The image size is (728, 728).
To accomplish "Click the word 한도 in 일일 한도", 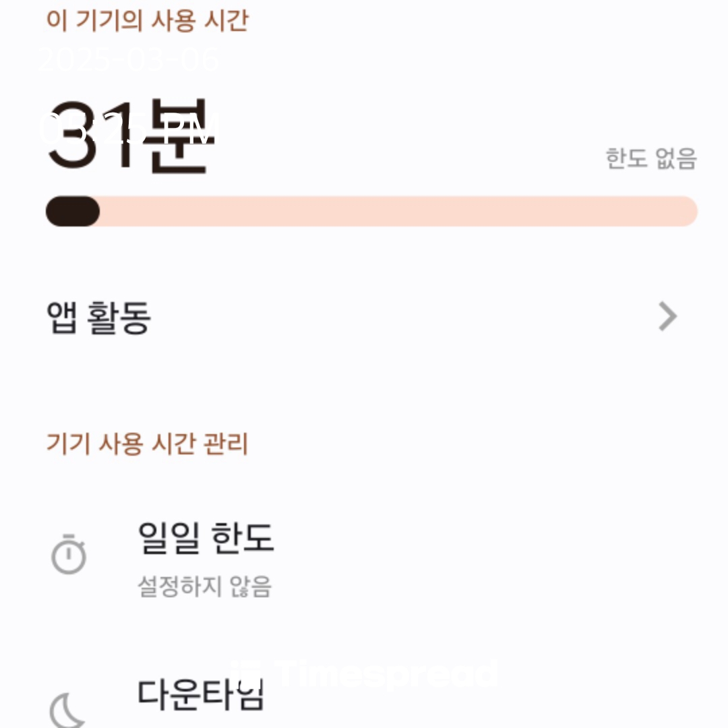I will point(243,538).
